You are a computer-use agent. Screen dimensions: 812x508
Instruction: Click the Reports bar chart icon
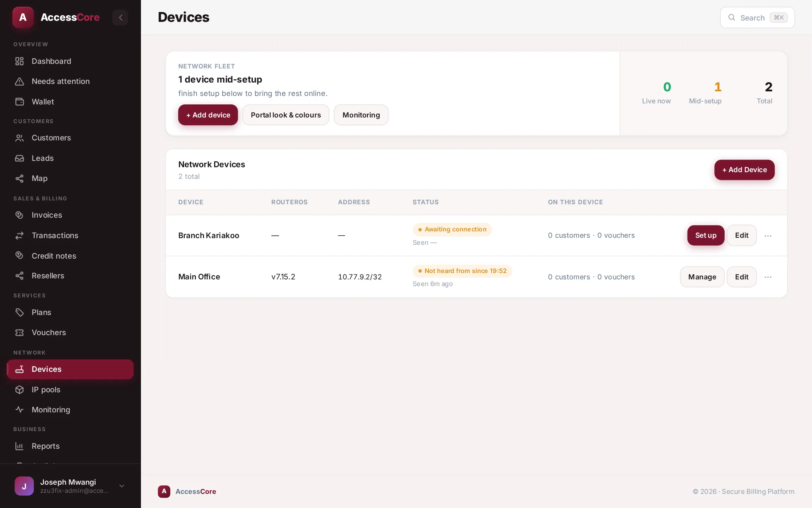tap(19, 446)
